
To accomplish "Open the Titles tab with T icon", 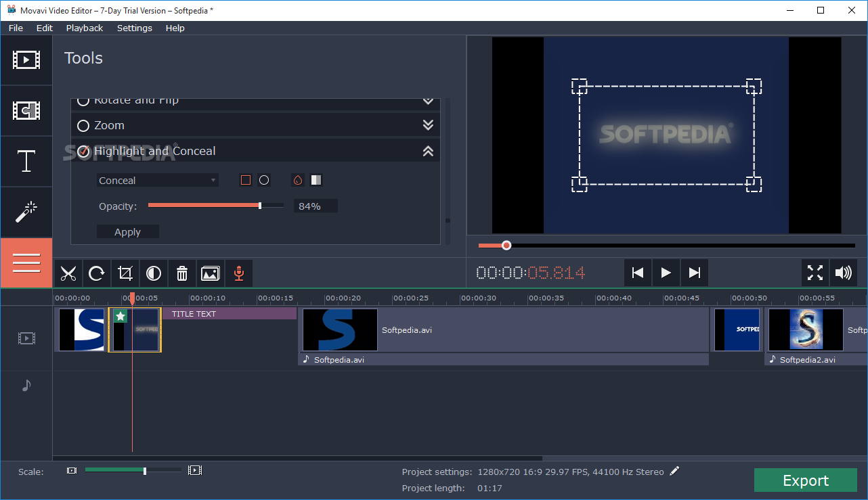I will [x=26, y=162].
